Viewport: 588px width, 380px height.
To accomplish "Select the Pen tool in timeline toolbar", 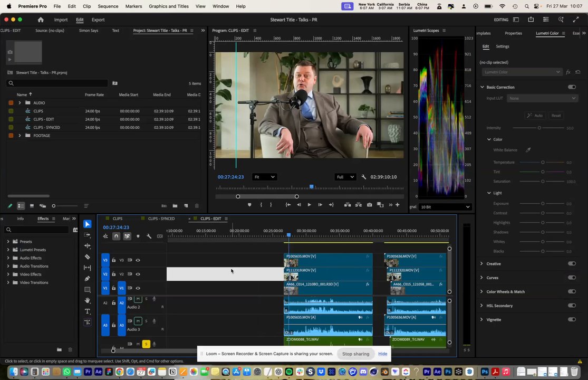I will click(x=88, y=279).
